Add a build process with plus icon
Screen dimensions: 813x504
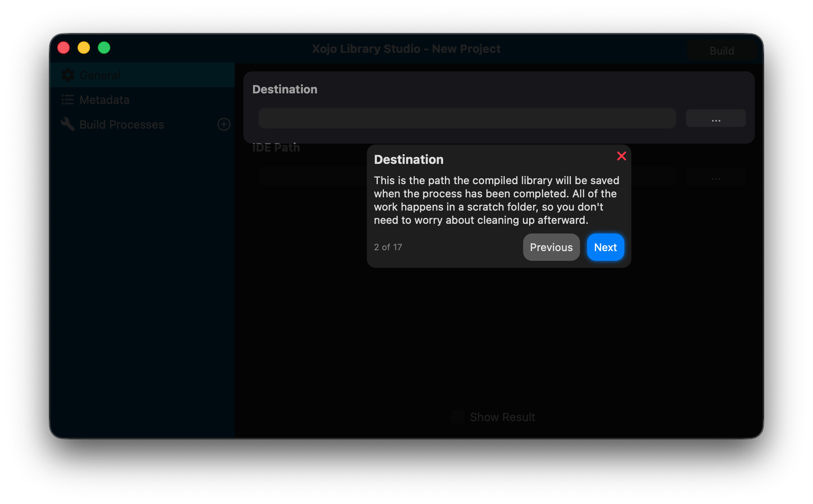pyautogui.click(x=224, y=125)
